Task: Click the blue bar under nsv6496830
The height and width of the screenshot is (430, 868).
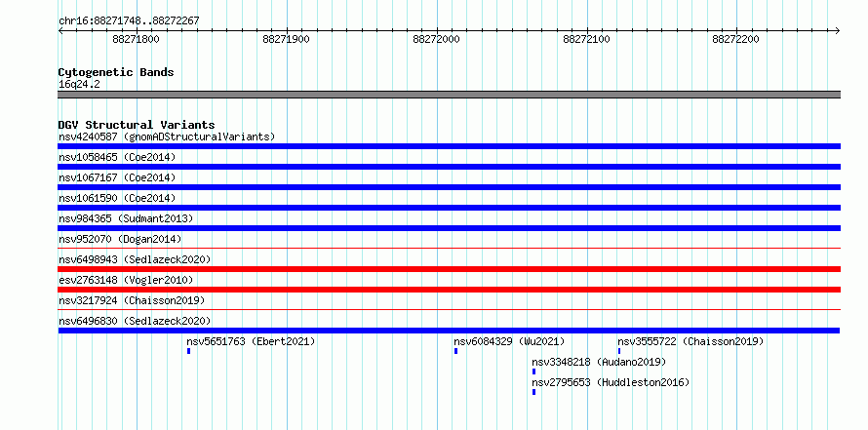Action: tap(449, 331)
